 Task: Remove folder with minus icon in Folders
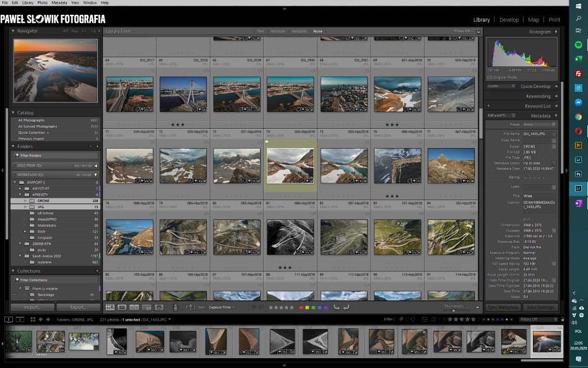pos(90,146)
